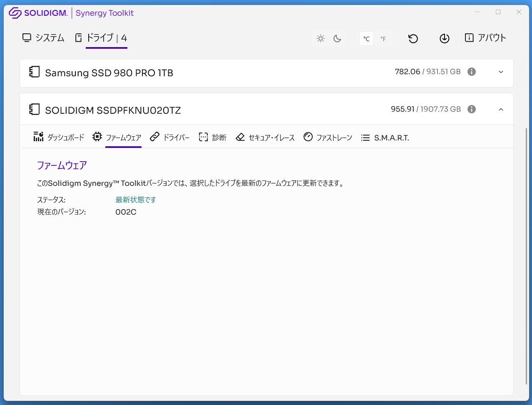Show info for SOLIDIGM SSDPFKNU020TZ
This screenshot has height=405, width=532.
pyautogui.click(x=472, y=109)
